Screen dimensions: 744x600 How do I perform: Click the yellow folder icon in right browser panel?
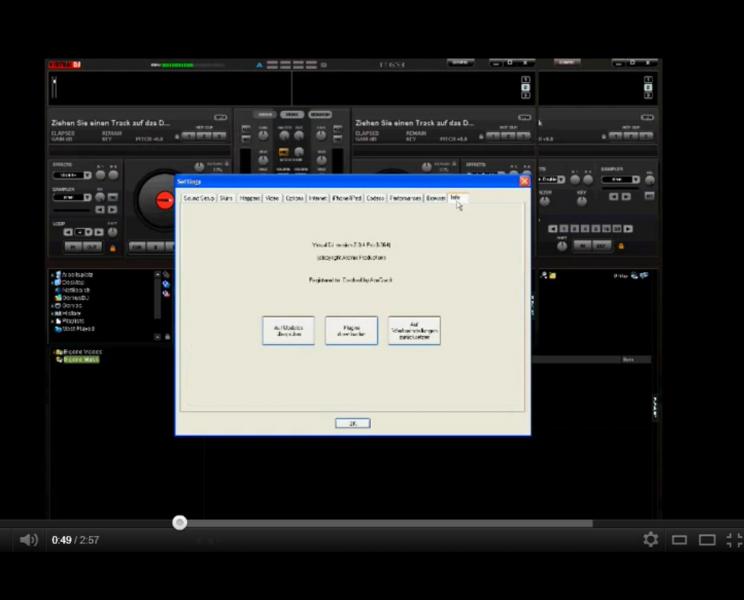(553, 275)
